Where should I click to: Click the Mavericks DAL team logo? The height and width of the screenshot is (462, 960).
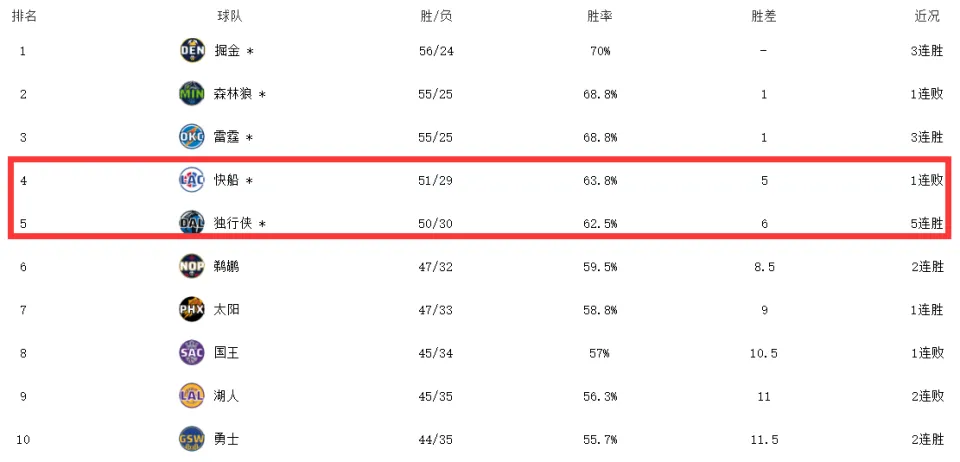pyautogui.click(x=192, y=223)
